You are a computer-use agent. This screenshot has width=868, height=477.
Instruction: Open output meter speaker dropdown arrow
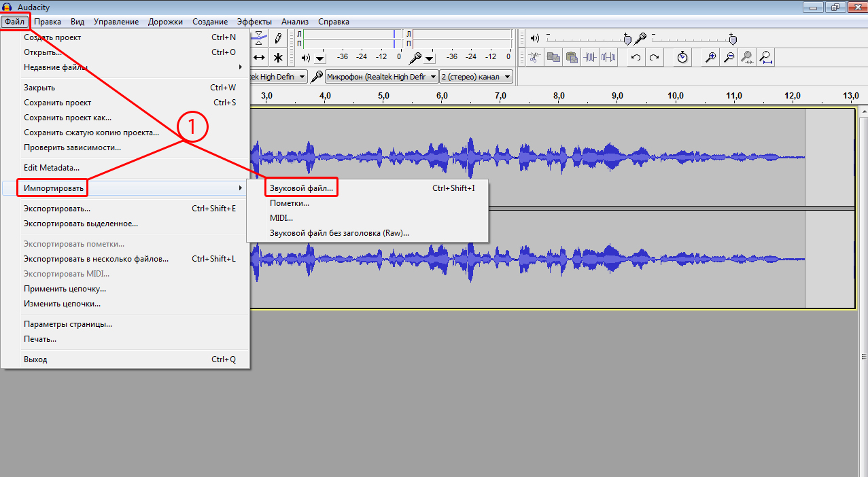point(319,58)
